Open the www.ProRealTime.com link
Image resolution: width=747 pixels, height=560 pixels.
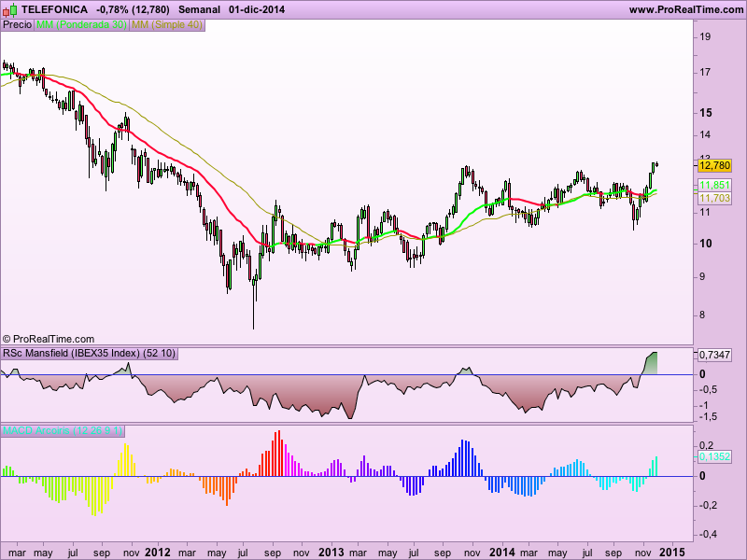685,9
